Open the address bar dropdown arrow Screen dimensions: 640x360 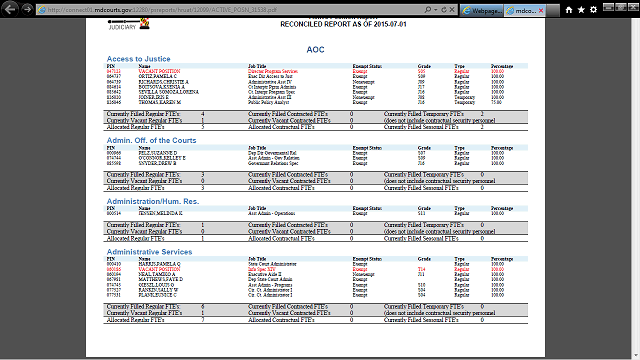pos(436,10)
